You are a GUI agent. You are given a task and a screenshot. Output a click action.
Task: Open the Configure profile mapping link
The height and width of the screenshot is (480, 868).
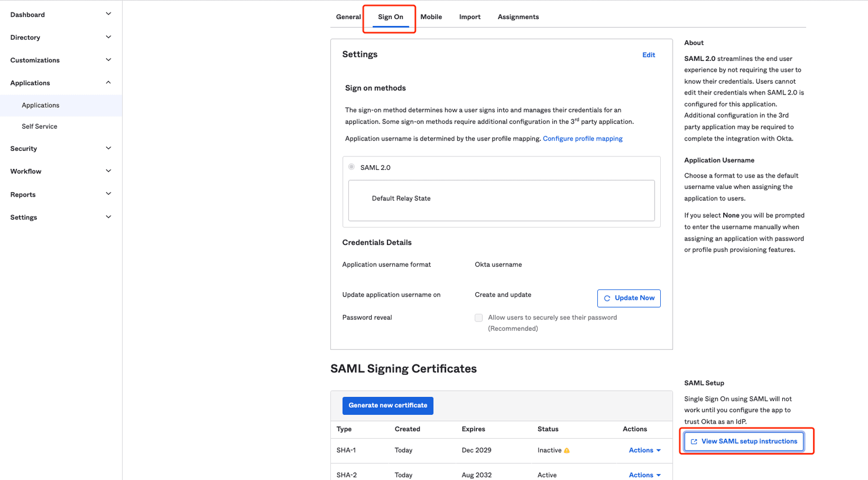(x=583, y=138)
